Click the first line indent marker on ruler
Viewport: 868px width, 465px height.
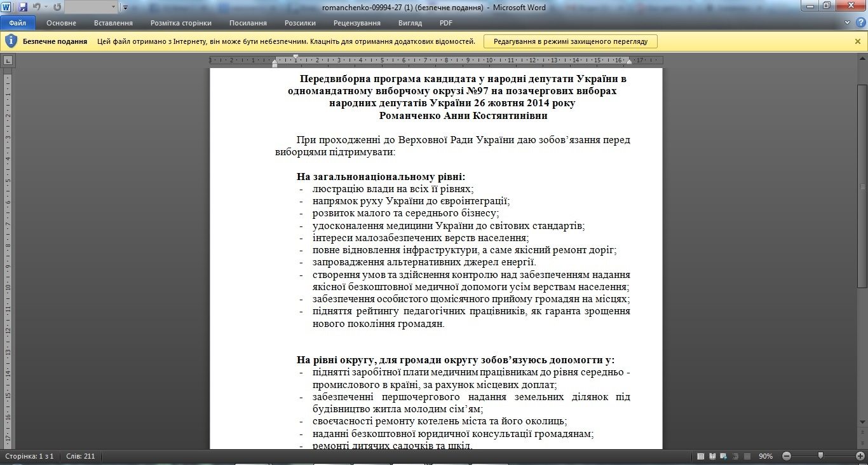pos(295,57)
